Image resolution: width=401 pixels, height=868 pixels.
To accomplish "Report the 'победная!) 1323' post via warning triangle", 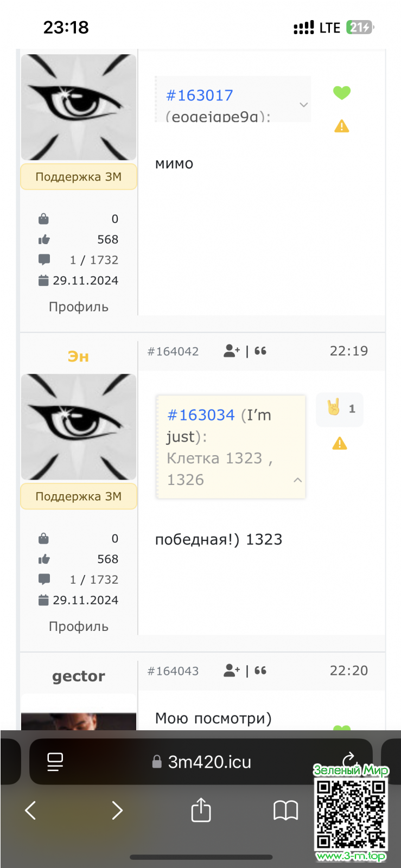I will [x=340, y=444].
